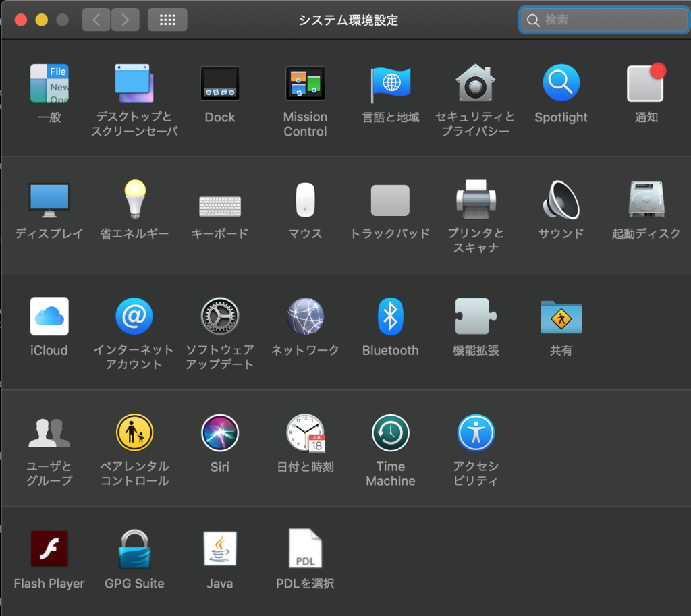Open Mission Control preferences
This screenshot has width=691, height=616.
point(305,82)
